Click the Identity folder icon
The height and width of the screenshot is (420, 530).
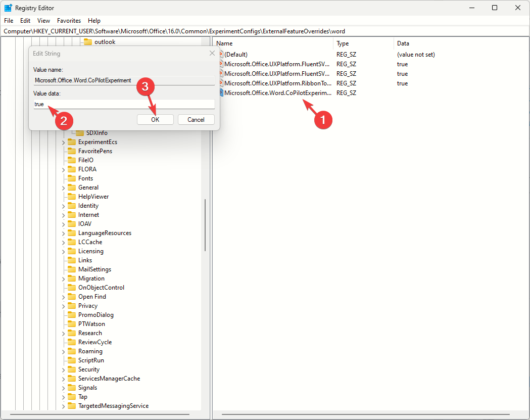pyautogui.click(x=72, y=206)
